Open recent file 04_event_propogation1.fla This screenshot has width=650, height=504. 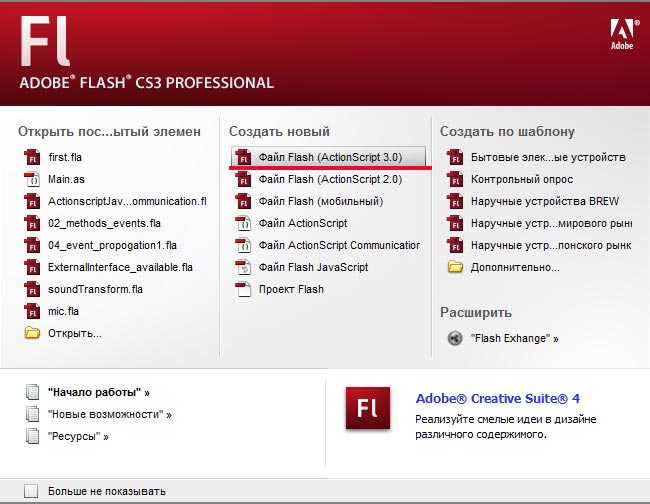tap(112, 245)
